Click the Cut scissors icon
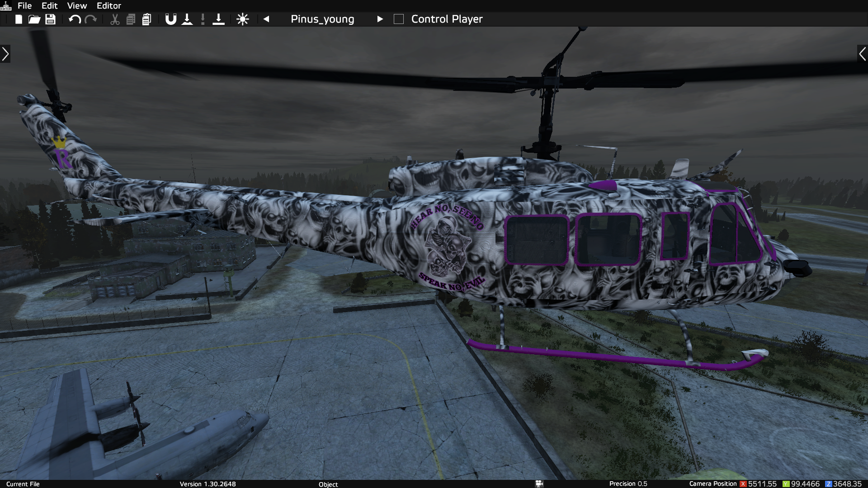868x488 pixels. 115,19
